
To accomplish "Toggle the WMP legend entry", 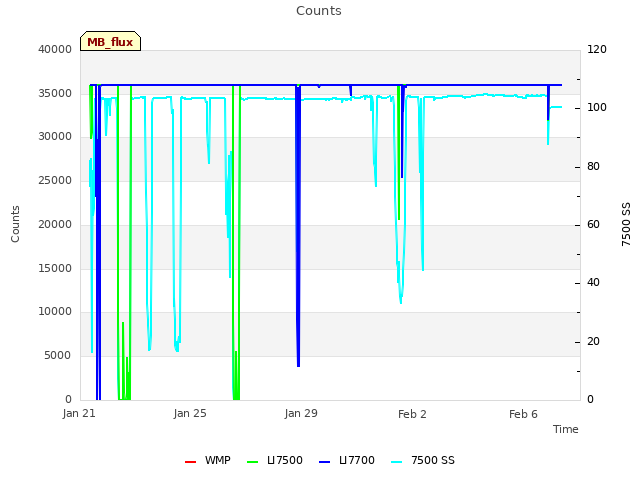I will tap(207, 460).
